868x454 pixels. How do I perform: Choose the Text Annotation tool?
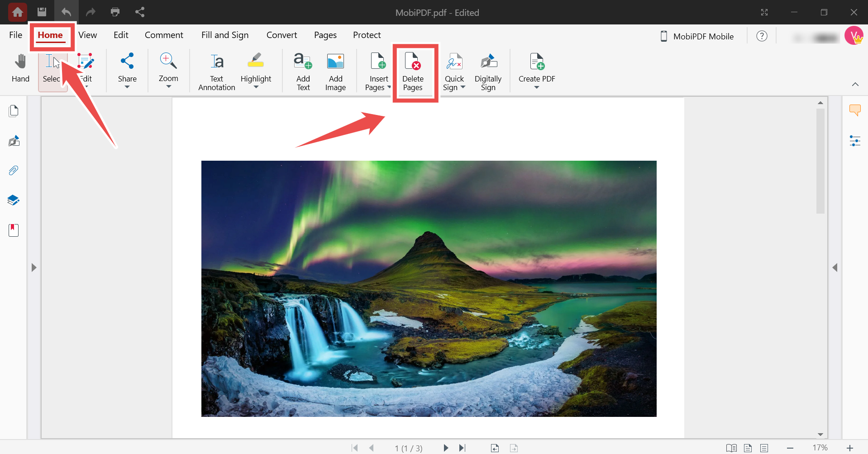(217, 72)
